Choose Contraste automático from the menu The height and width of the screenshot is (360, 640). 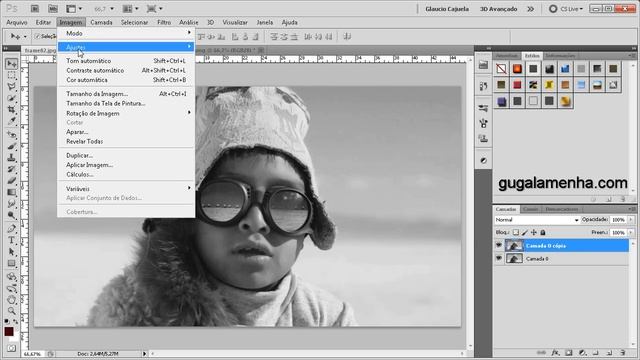coord(126,70)
